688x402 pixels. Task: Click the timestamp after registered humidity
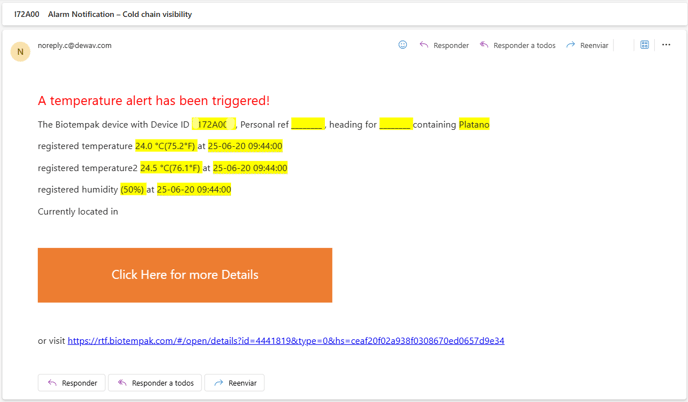pos(194,190)
